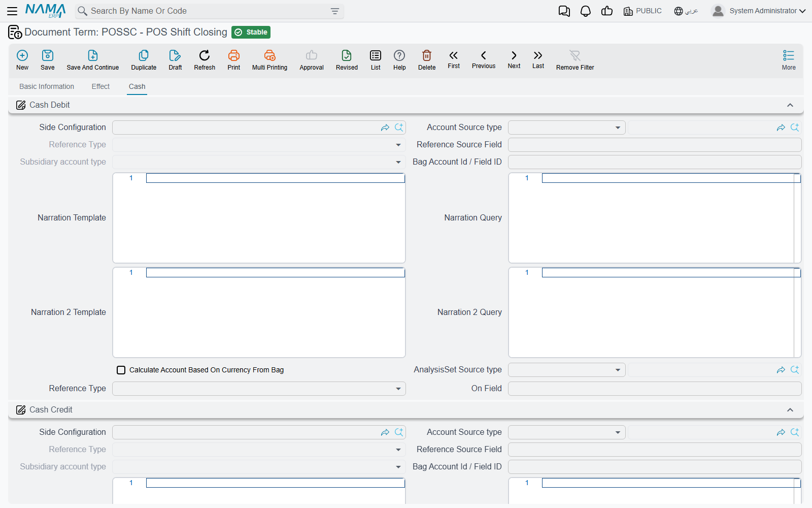The width and height of the screenshot is (812, 508).
Task: Click Cash Debit Side Configuration search icon
Action: [399, 128]
